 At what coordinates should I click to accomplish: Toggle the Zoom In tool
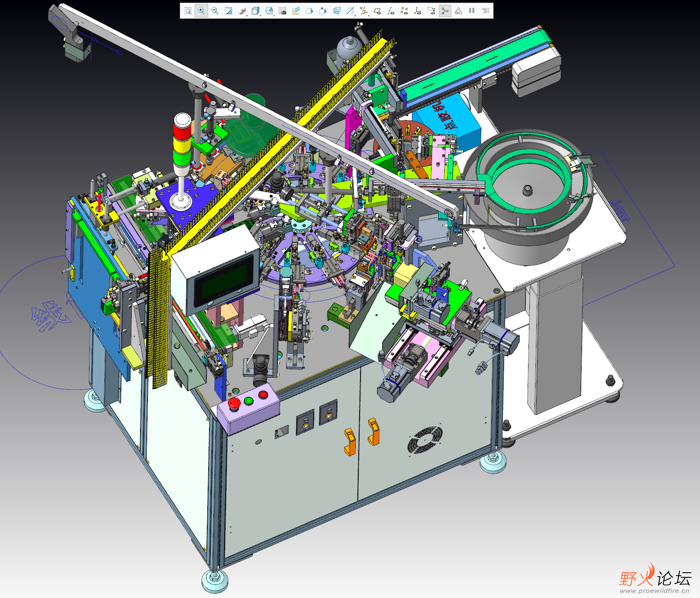click(201, 11)
